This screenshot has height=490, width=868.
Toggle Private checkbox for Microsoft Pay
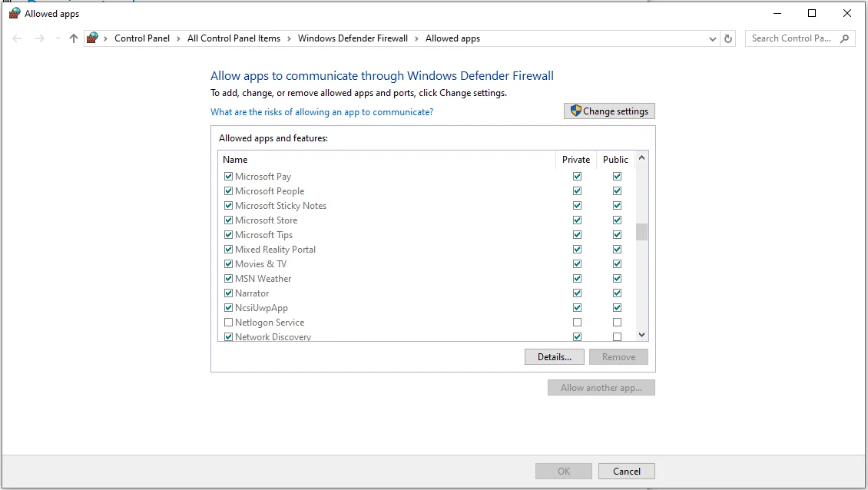577,177
